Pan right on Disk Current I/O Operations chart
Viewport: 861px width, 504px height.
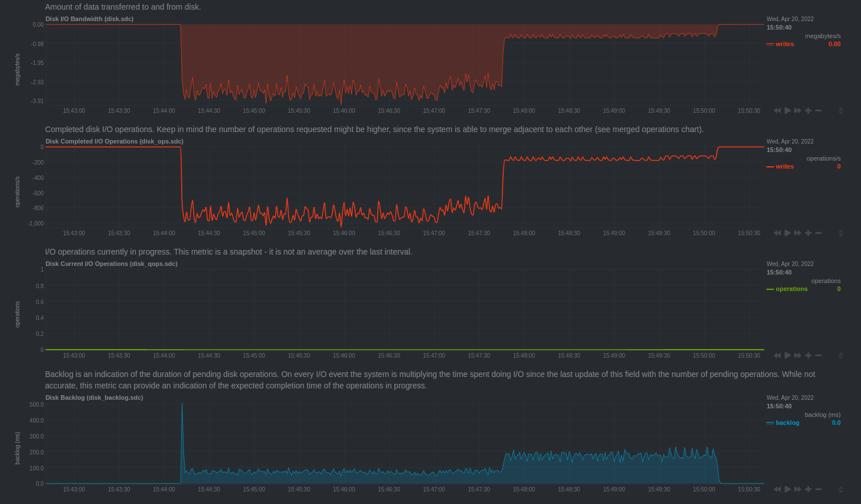click(x=798, y=355)
